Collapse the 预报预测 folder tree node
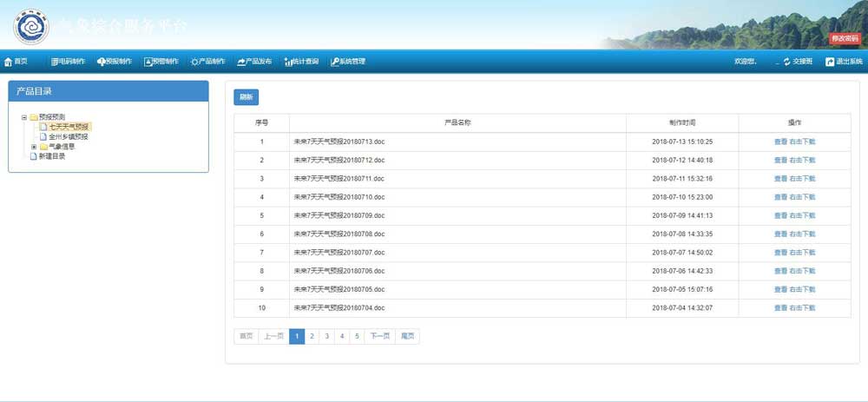Image resolution: width=868 pixels, height=402 pixels. (24, 117)
